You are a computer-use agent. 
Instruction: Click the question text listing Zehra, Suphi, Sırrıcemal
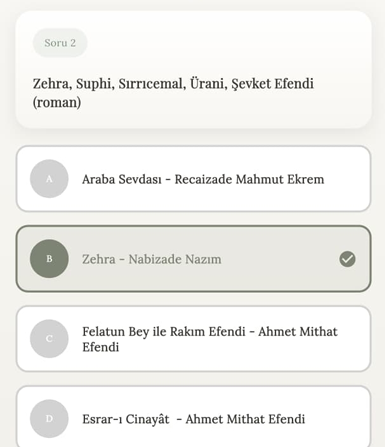173,93
